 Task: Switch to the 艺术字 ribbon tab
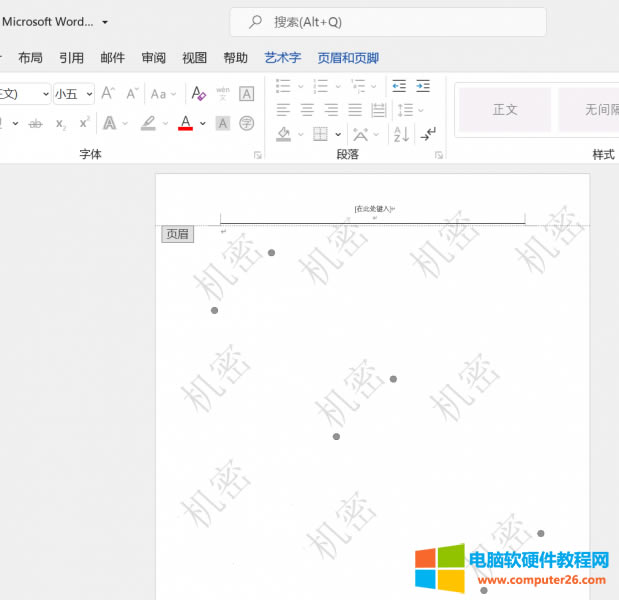pos(282,58)
